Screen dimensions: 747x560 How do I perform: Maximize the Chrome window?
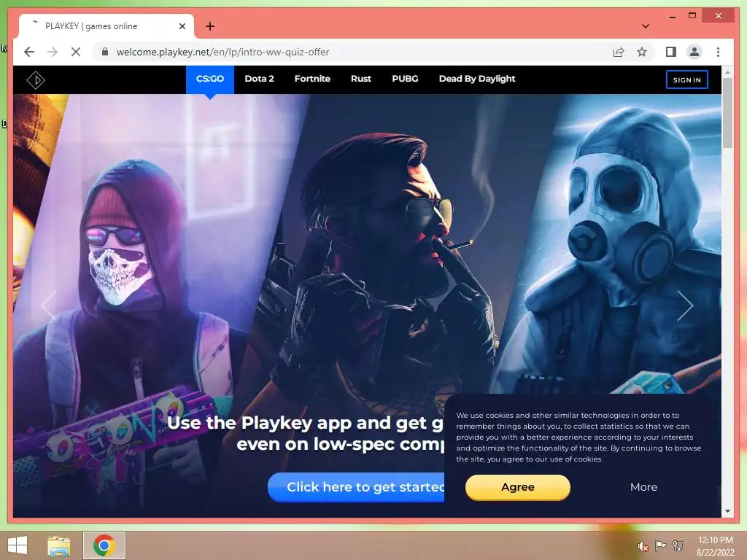pyautogui.click(x=692, y=16)
